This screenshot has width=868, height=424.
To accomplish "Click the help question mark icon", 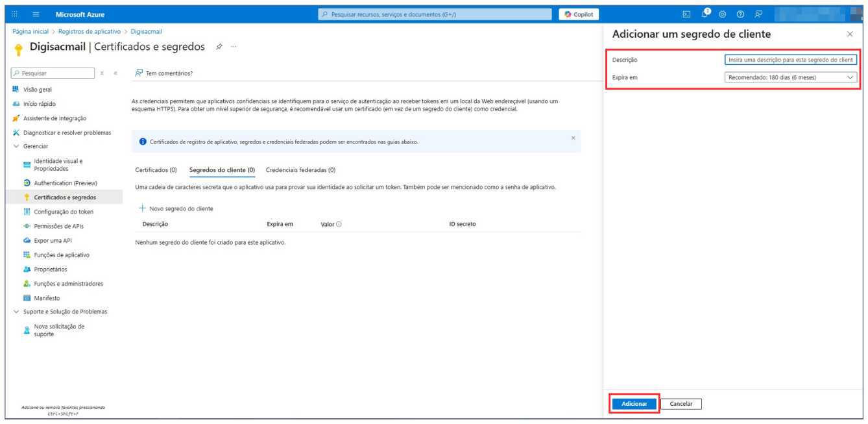I will 740,14.
